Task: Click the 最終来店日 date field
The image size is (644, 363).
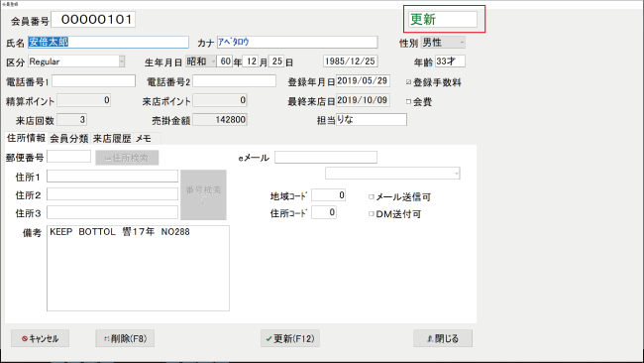Action: point(363,100)
